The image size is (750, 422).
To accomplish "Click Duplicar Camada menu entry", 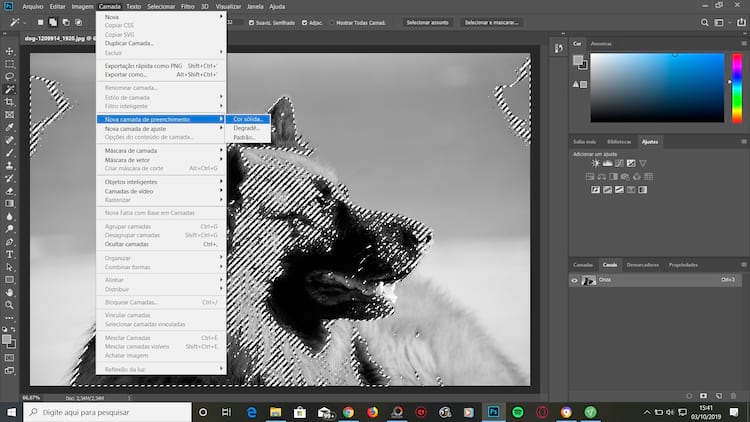I will (161, 43).
